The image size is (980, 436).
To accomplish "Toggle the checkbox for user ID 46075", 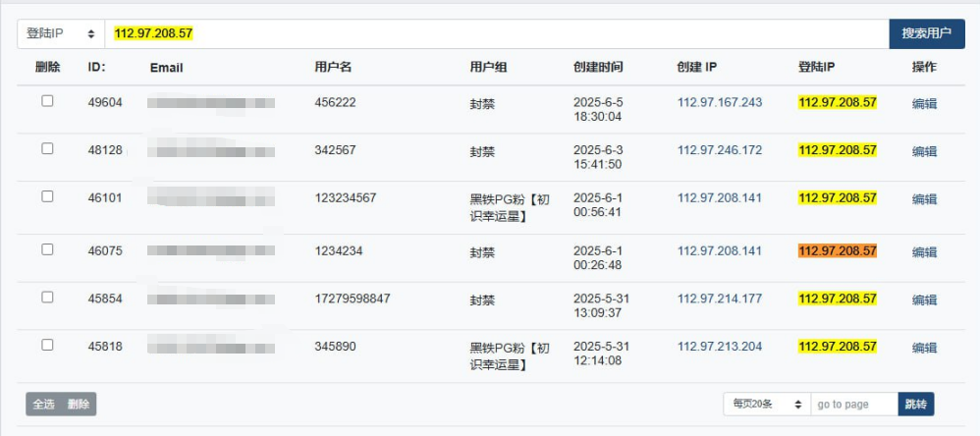I will click(47, 249).
